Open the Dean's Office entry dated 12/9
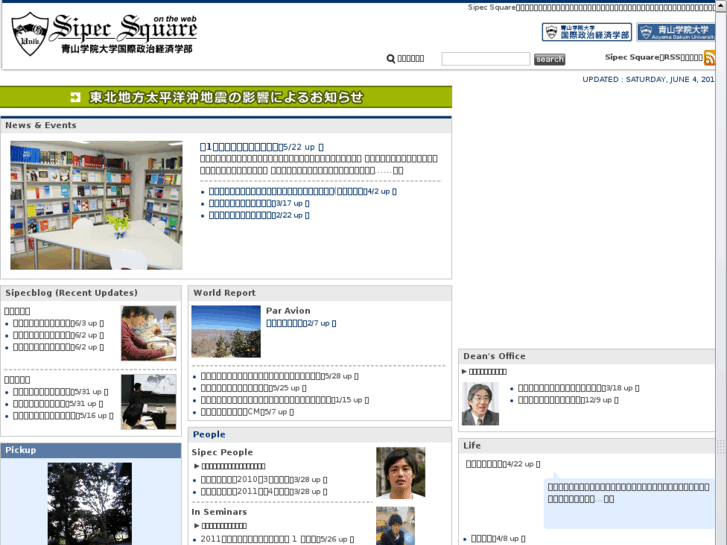727x545 pixels. click(x=568, y=400)
